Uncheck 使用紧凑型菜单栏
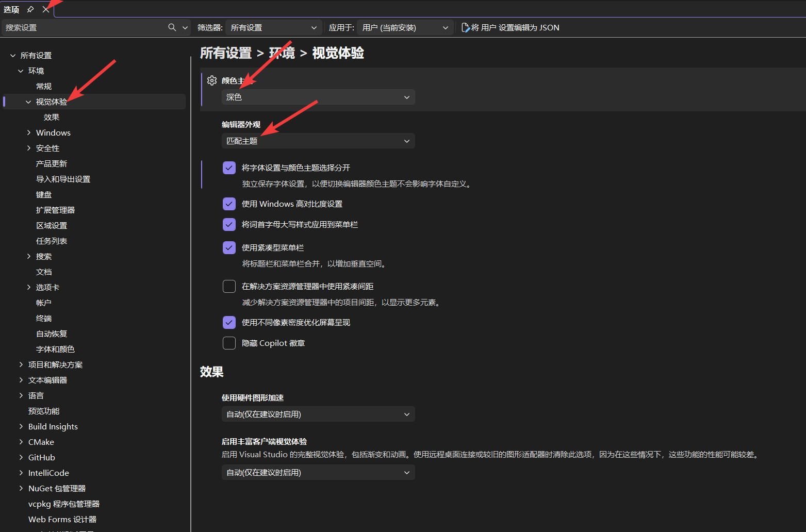Viewport: 806px width, 532px height. [x=229, y=247]
